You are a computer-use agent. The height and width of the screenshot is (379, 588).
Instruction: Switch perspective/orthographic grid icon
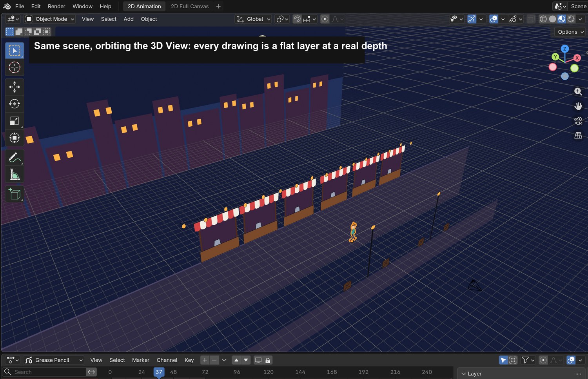578,135
